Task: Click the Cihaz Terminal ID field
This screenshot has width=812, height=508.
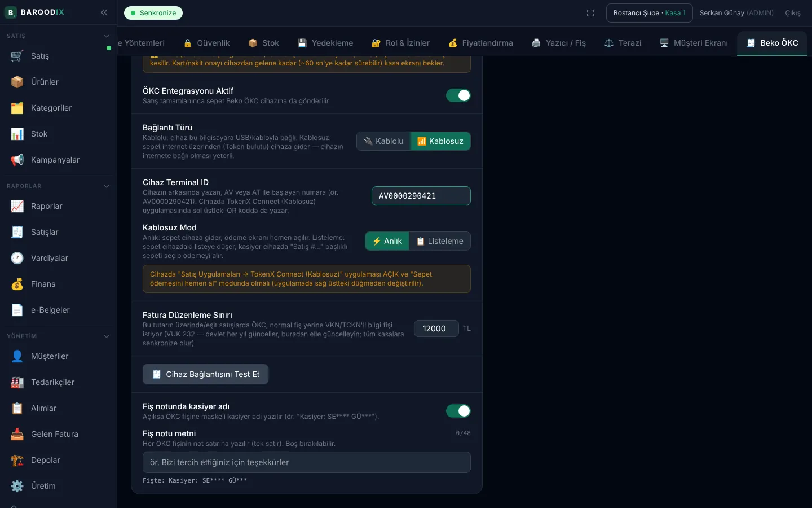Action: click(x=421, y=196)
